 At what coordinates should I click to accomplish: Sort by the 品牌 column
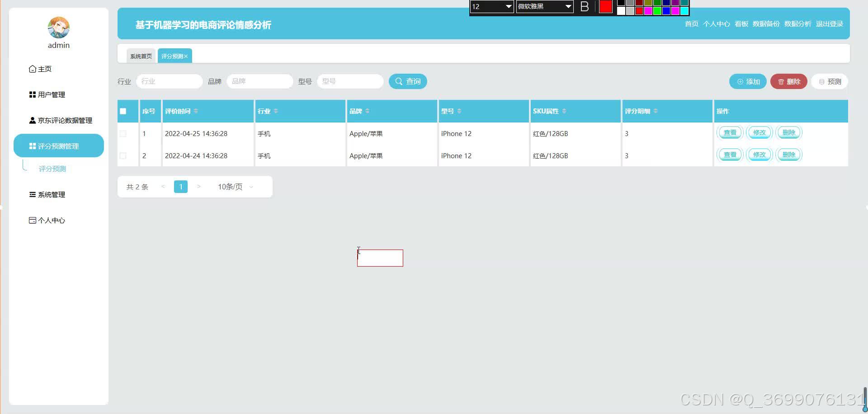coord(368,111)
